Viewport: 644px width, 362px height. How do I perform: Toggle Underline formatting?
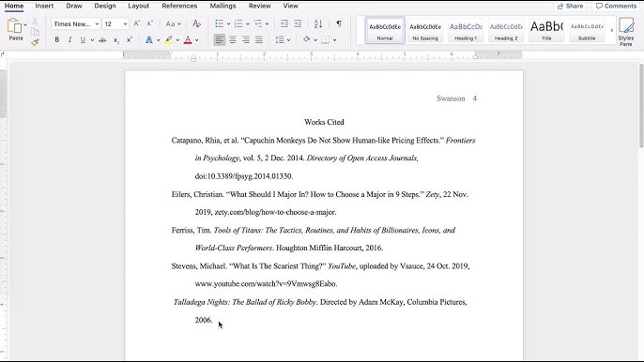tap(83, 39)
